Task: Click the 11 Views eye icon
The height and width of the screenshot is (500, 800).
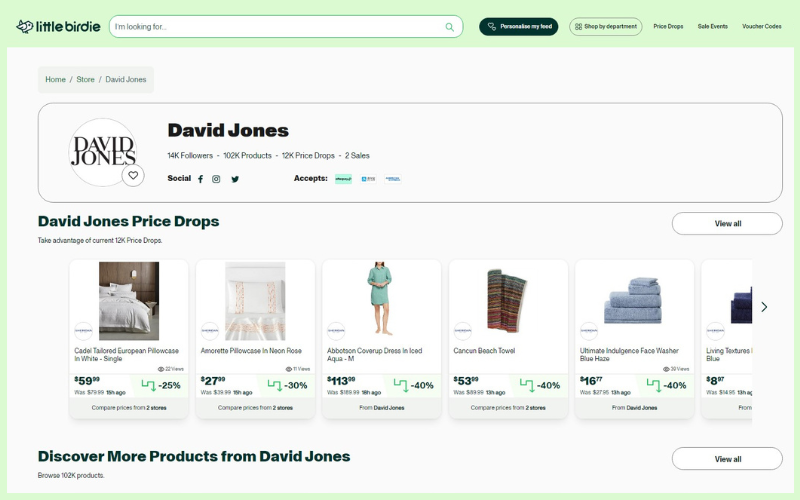Action: tap(289, 369)
